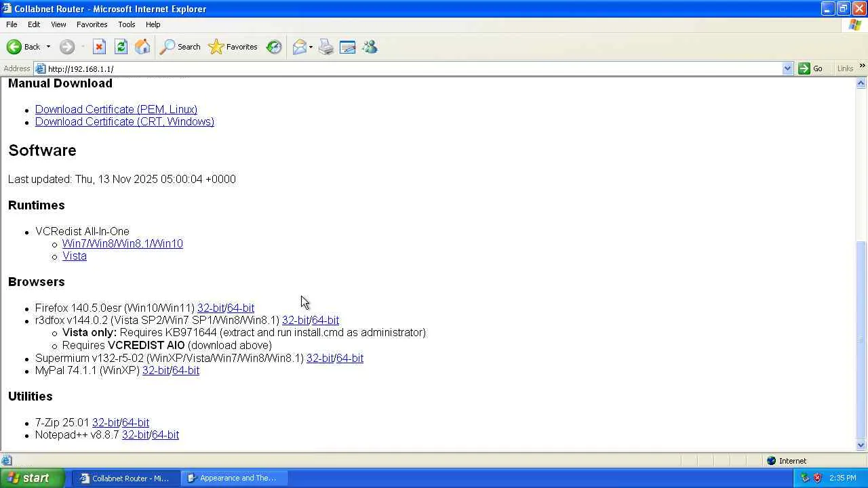Open the Edit menu
868x488 pixels.
click(34, 24)
